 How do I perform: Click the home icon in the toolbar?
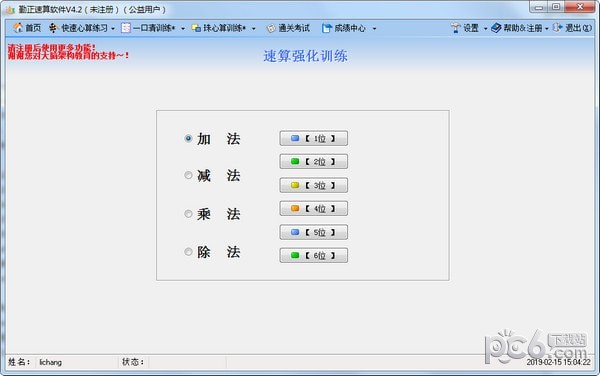pyautogui.click(x=18, y=28)
